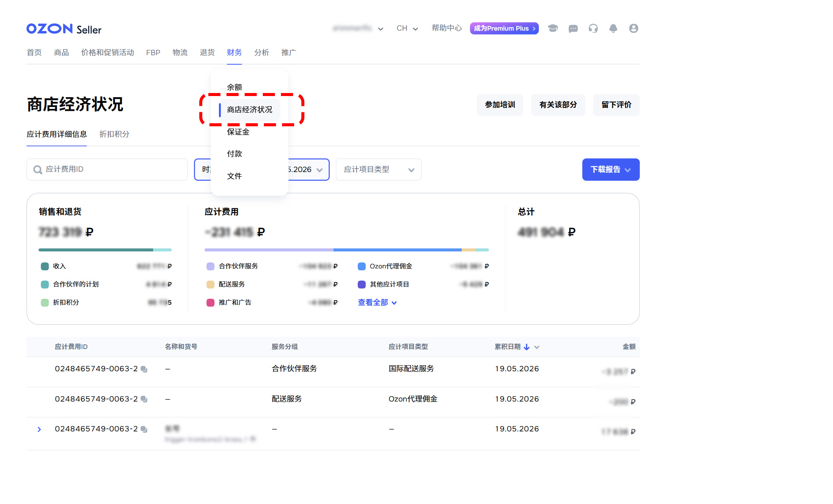Click the 累积日期 sort arrow icon
This screenshot has height=504, width=833.
[526, 347]
